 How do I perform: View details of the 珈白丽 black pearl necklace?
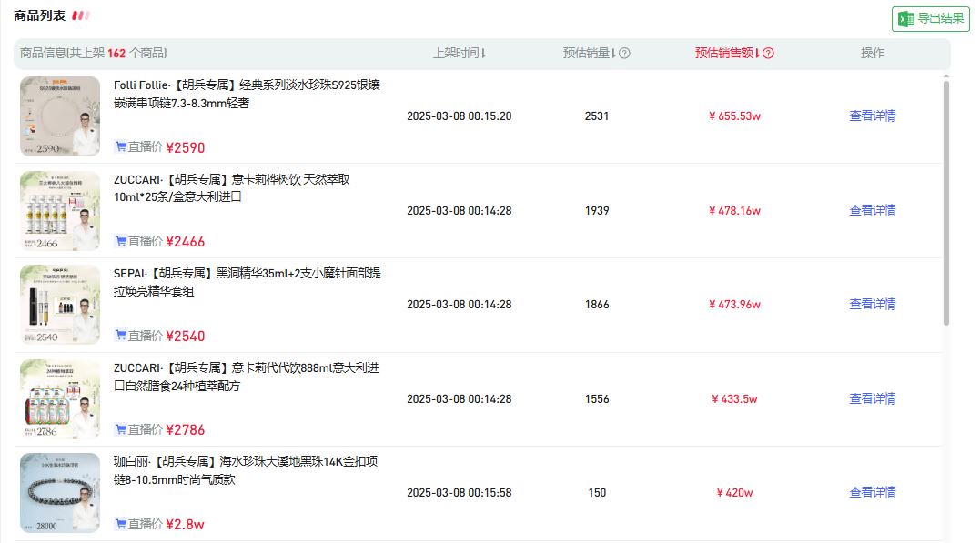click(872, 493)
